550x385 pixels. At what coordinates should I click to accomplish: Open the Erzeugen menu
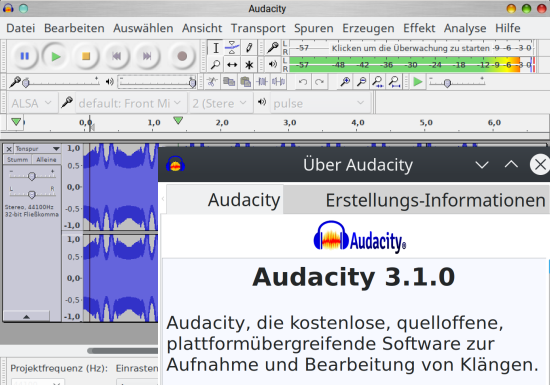click(x=368, y=28)
